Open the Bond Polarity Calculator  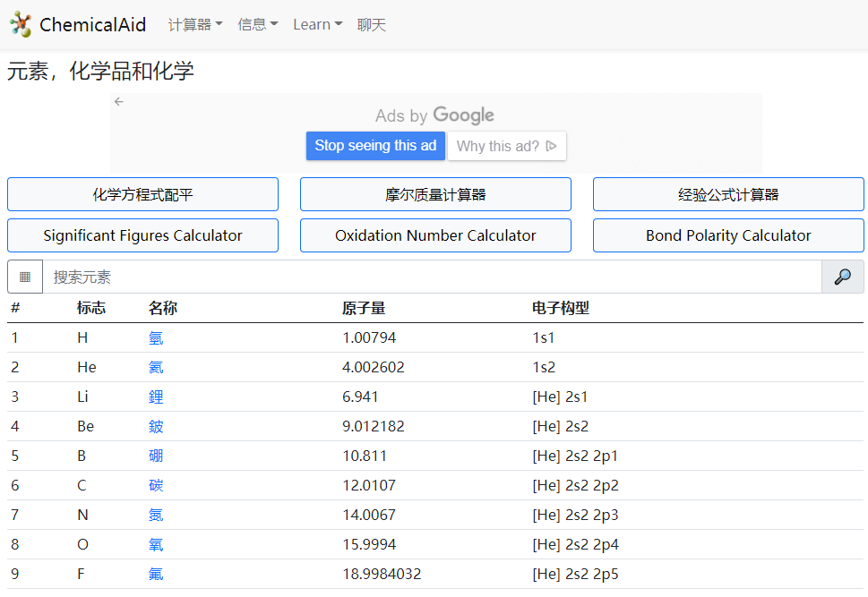click(x=728, y=235)
